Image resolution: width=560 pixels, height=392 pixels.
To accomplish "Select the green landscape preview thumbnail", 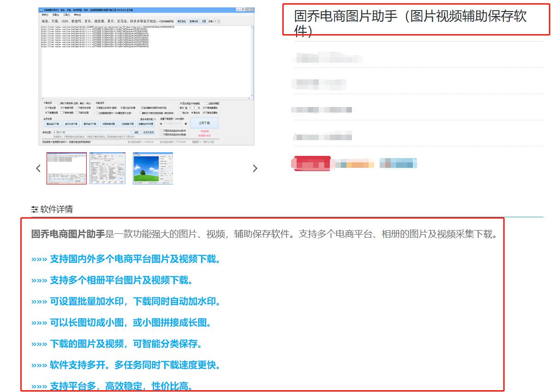I will tap(153, 168).
